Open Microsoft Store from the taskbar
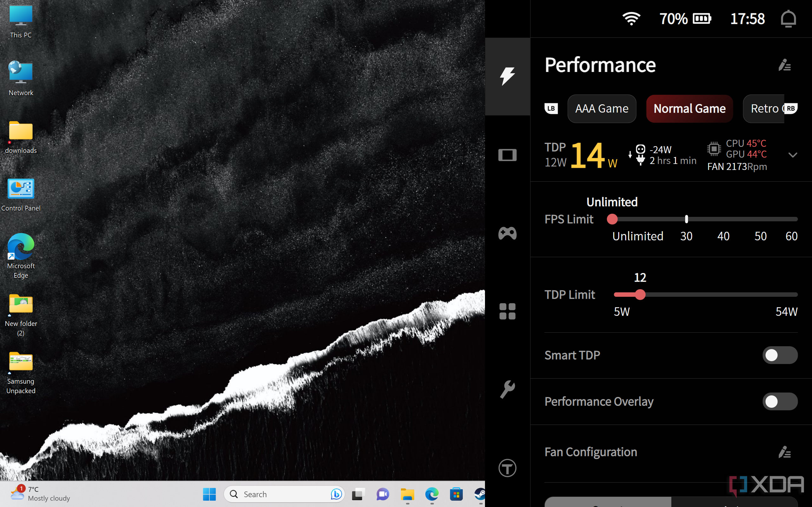The width and height of the screenshot is (812, 507). (x=456, y=494)
